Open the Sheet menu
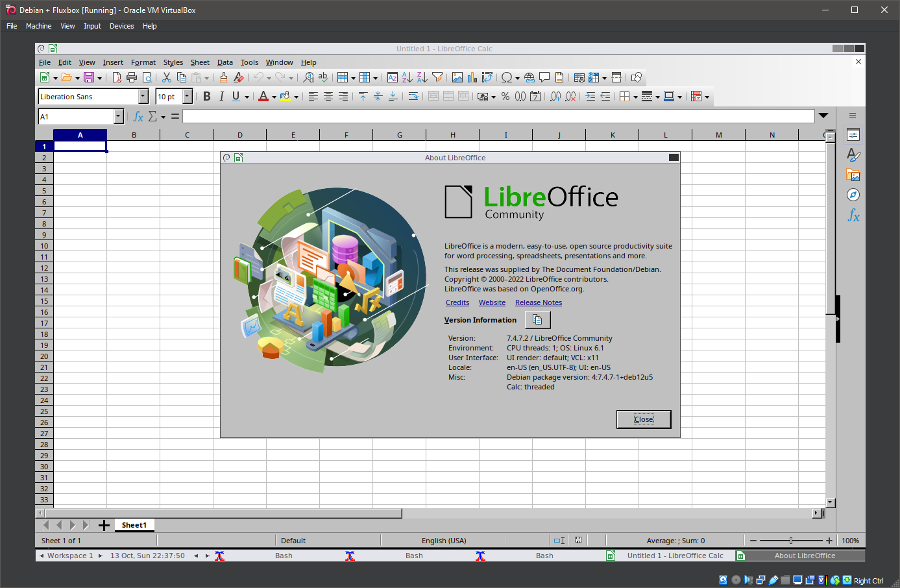This screenshot has height=588, width=900. (200, 62)
